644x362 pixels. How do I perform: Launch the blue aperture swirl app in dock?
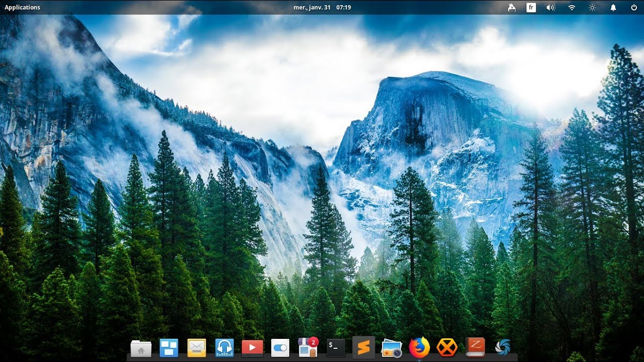pos(503,347)
